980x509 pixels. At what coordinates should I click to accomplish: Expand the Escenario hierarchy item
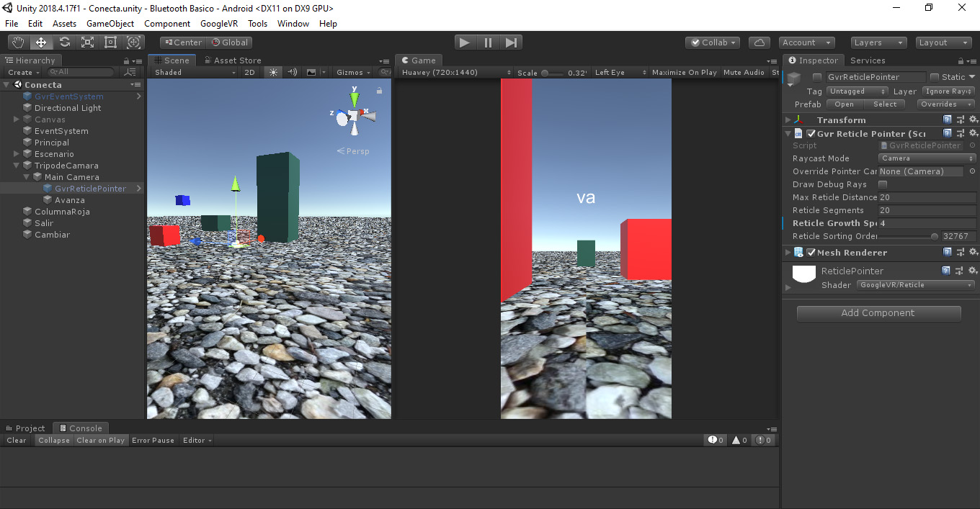(x=17, y=154)
